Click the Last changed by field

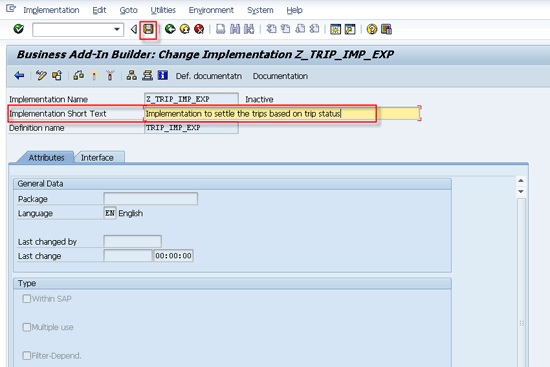tap(133, 241)
